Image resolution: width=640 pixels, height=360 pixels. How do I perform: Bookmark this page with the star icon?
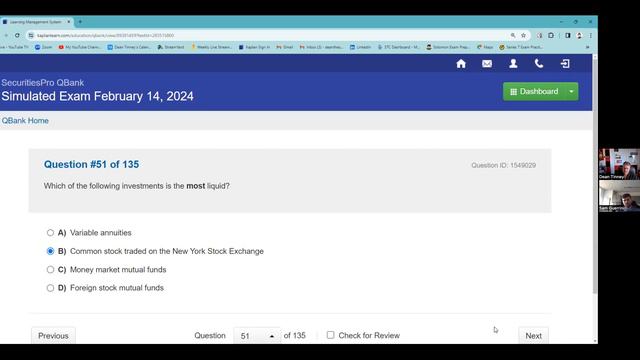coord(523,36)
